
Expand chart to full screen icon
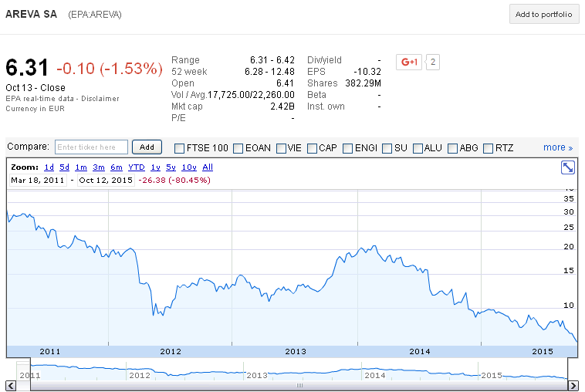567,167
